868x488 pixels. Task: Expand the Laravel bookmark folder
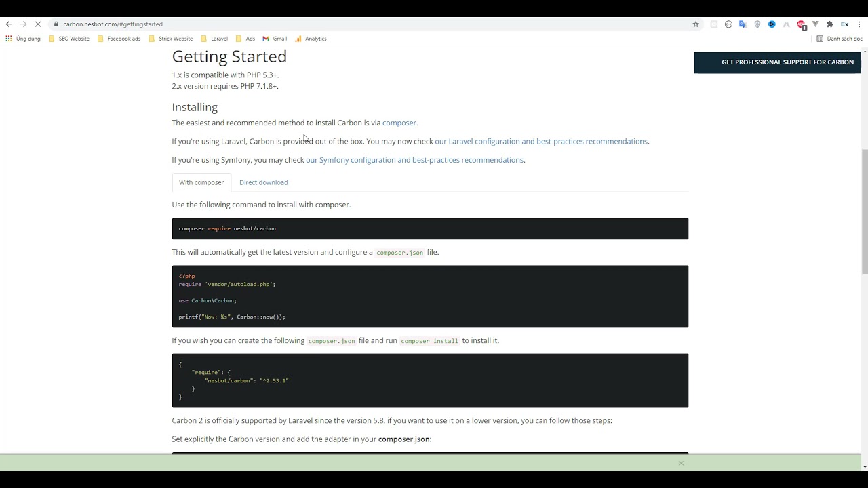click(x=215, y=39)
